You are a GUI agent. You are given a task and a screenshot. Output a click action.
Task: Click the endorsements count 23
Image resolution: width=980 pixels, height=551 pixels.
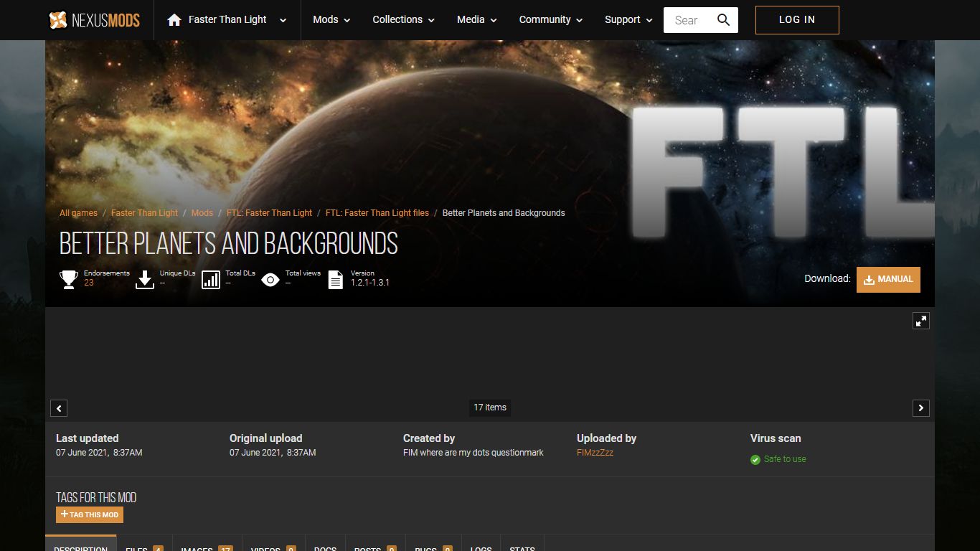(89, 283)
